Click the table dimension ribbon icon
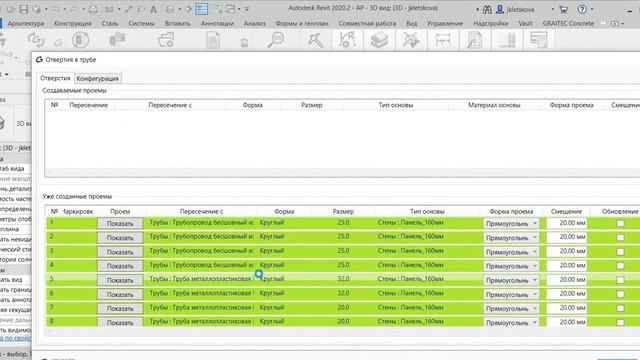The width and height of the screenshot is (640, 360). (443, 40)
